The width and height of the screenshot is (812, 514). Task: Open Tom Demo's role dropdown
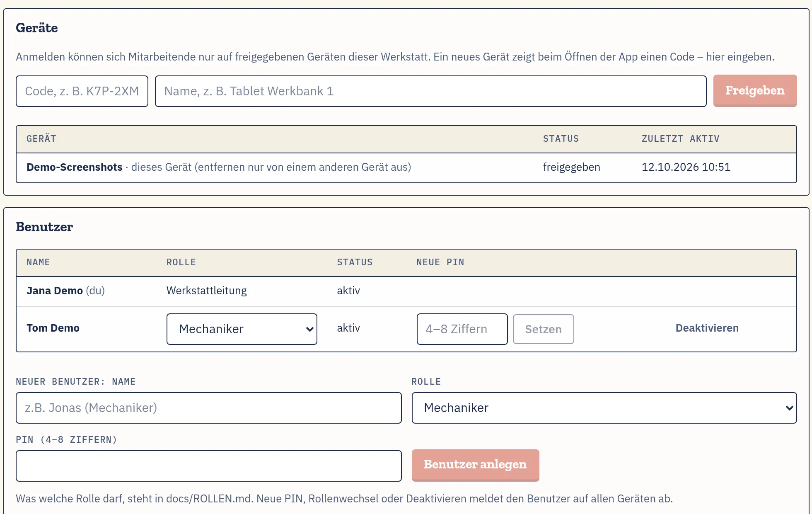click(242, 329)
